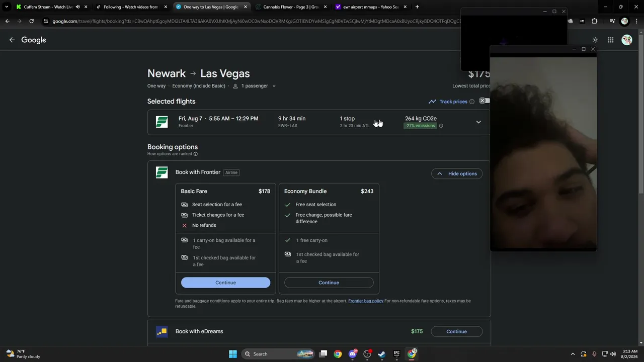Click the Frontier logo in selected flight
The width and height of the screenshot is (644, 362).
[162, 122]
